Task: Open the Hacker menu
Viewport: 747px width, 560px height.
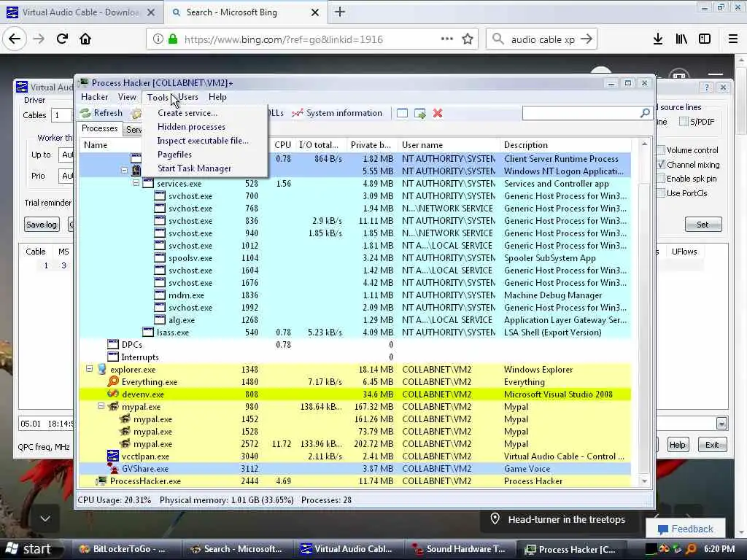Action: coord(94,97)
